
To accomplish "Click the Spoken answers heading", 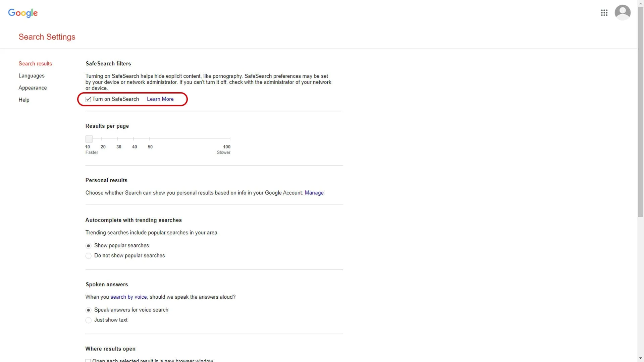I will tap(107, 285).
